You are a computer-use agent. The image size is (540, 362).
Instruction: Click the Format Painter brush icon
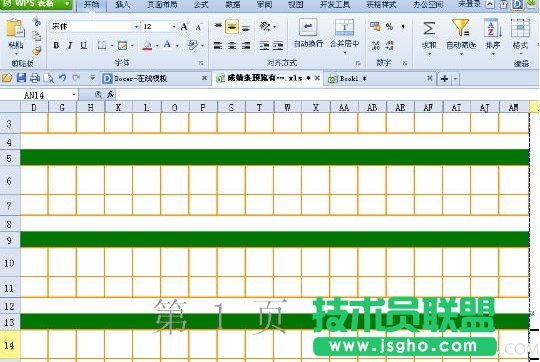click(37, 51)
